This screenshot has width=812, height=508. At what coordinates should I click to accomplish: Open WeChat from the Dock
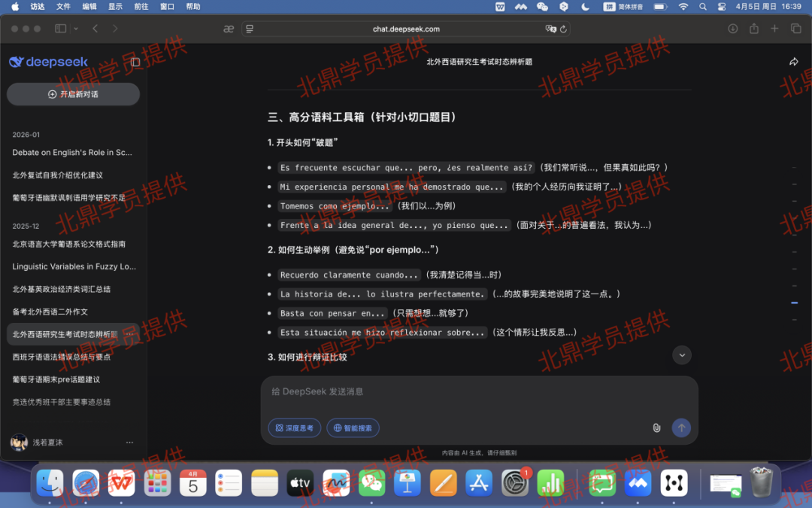(371, 482)
